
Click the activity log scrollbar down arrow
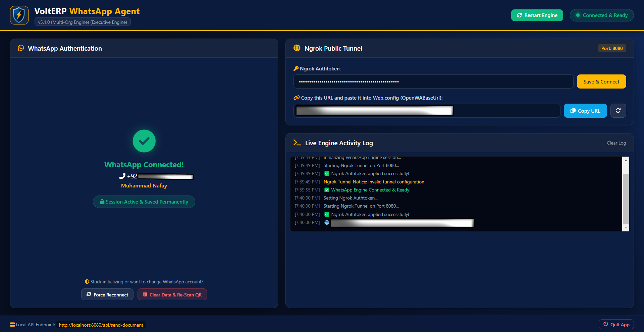tap(626, 228)
